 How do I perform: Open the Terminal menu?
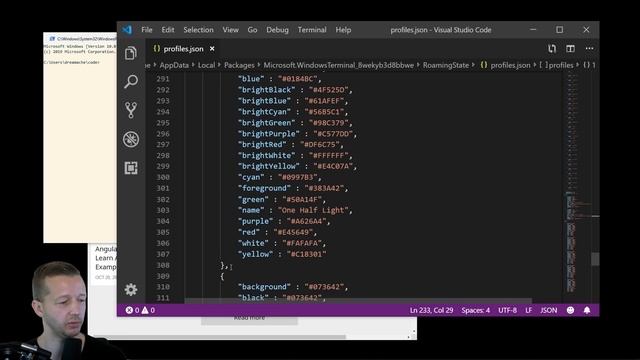coord(312,30)
